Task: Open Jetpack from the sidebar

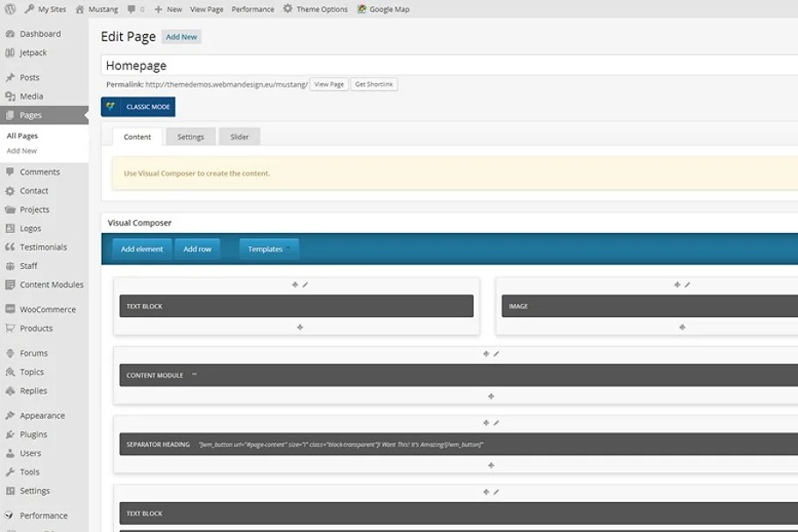Action: (33, 53)
